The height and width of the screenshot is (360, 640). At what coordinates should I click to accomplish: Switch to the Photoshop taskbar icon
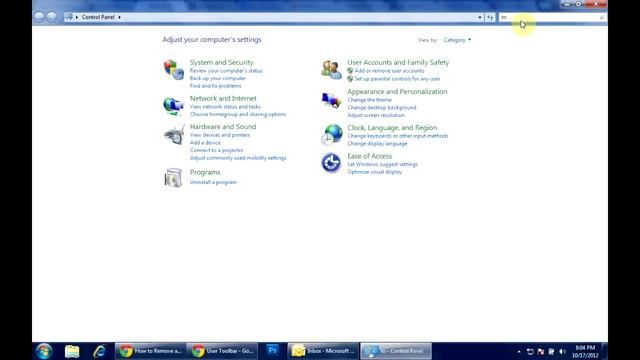[x=272, y=351]
